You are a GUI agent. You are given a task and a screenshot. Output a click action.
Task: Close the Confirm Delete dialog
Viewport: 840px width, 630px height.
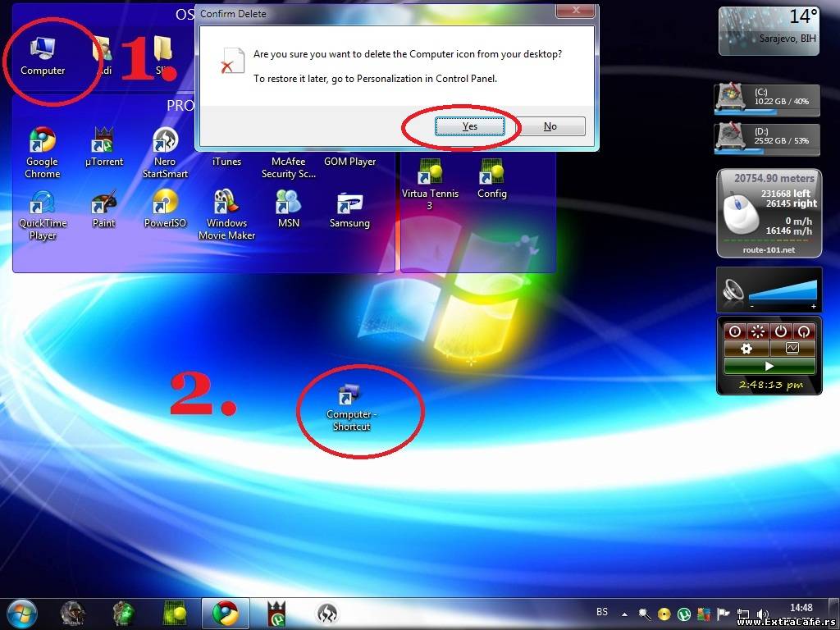pyautogui.click(x=576, y=10)
